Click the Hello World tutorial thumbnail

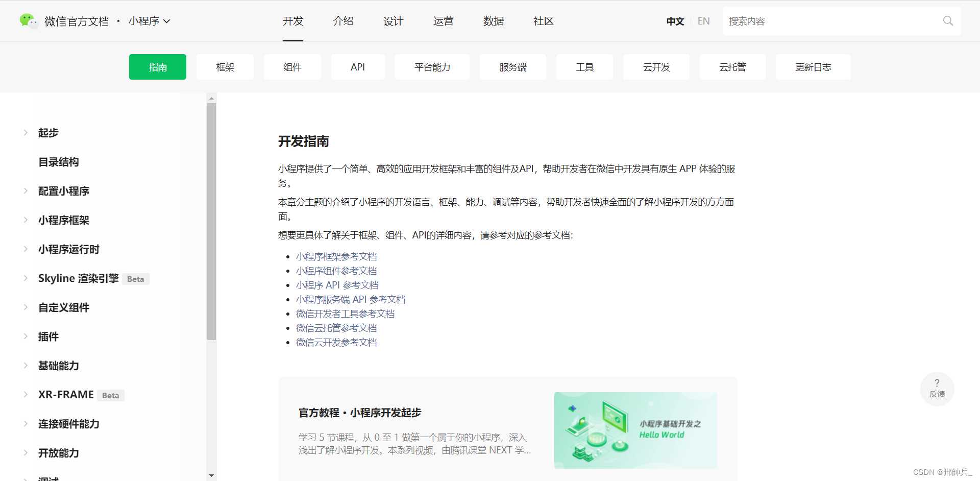coord(635,430)
